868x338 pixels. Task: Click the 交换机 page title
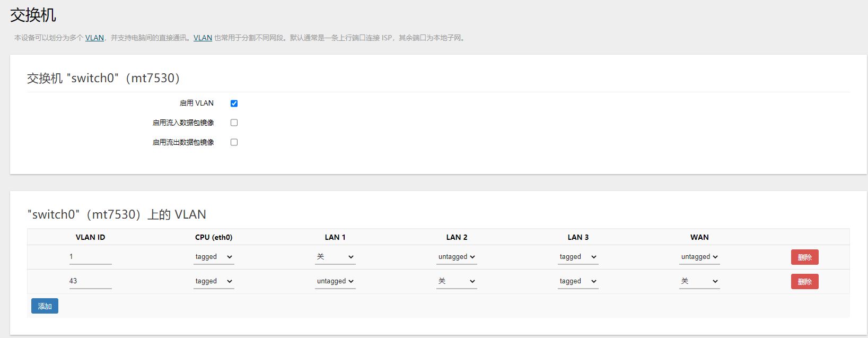[x=33, y=15]
